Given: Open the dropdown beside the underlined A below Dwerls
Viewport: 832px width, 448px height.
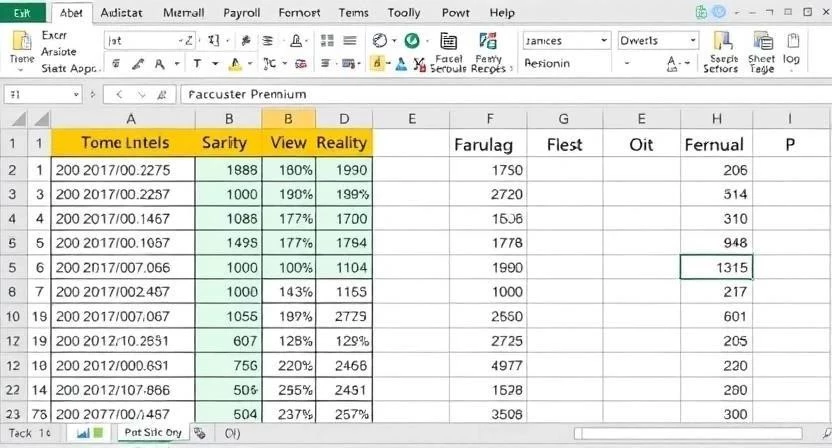Looking at the screenshot, I should (x=687, y=64).
